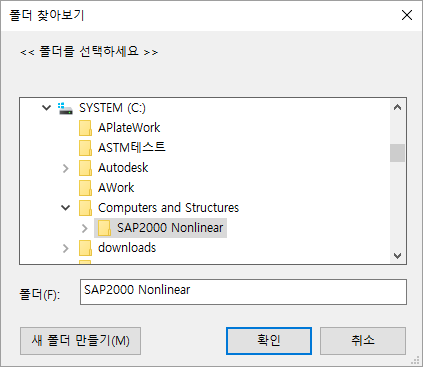Screen dimensions: 423x367
Task: Select the AWork folder name
Action: 116,188
